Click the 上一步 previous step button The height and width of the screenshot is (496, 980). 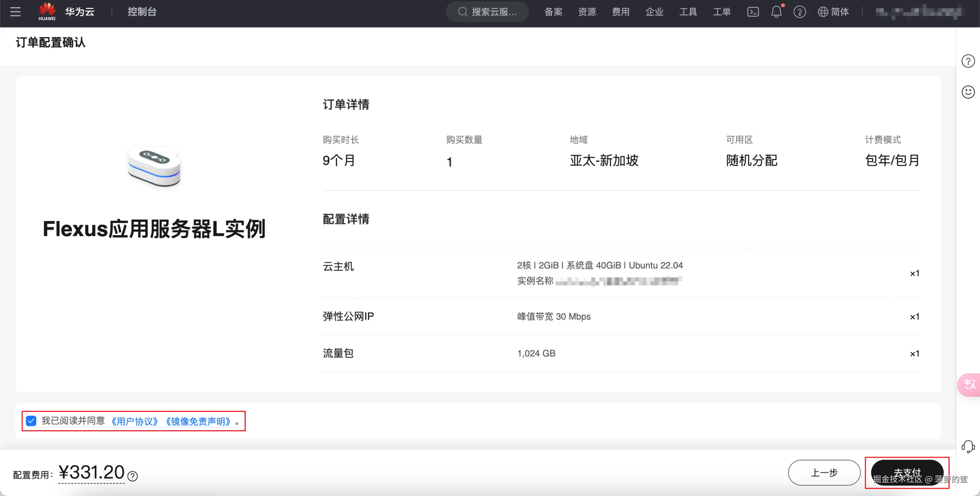coord(824,473)
